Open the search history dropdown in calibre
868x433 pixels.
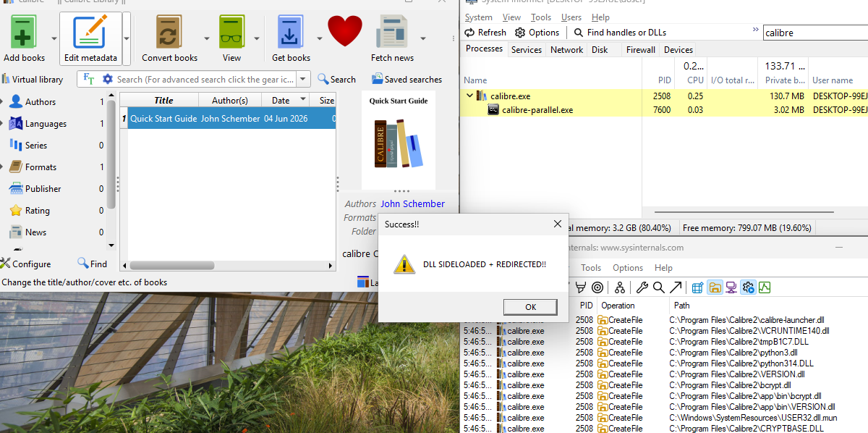[304, 79]
